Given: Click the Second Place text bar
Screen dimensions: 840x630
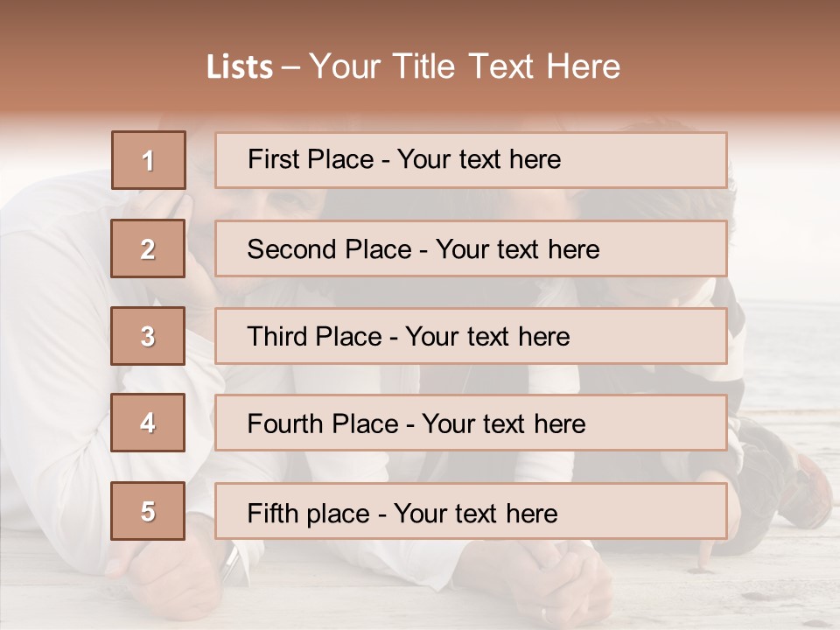Looking at the screenshot, I should coord(471,248).
